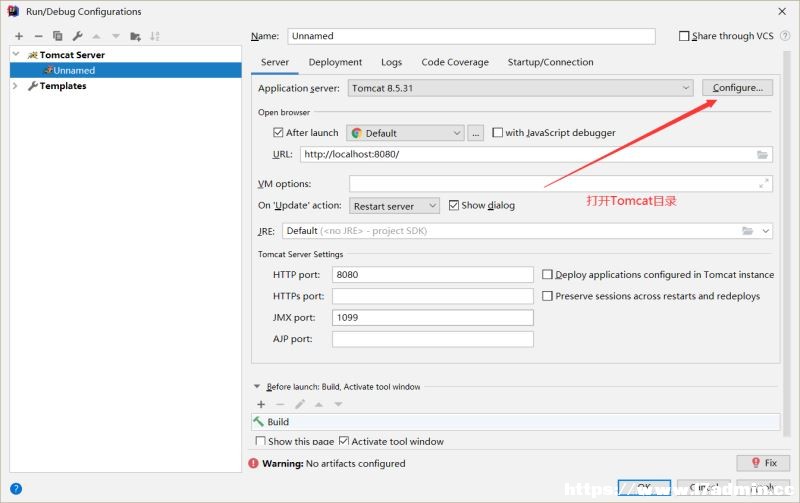Browse for URL folder icon
The width and height of the screenshot is (800, 503).
(x=762, y=155)
